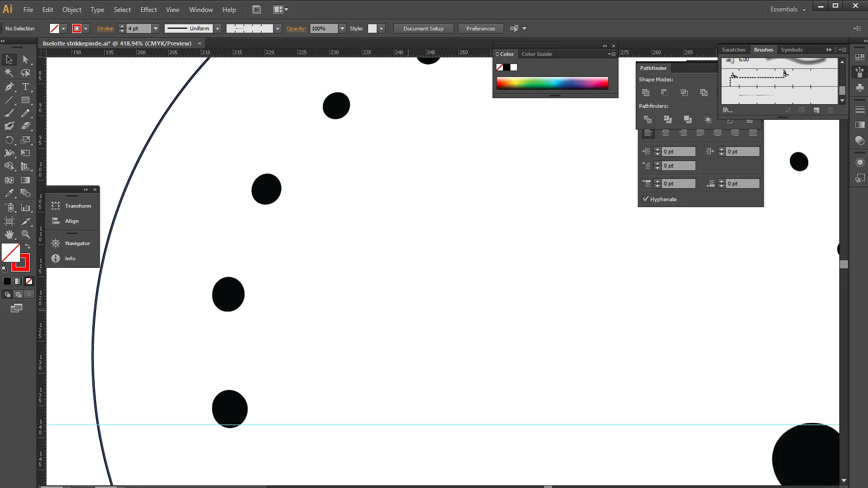Select the Hand tool
This screenshot has width=868, height=488.
point(9,234)
